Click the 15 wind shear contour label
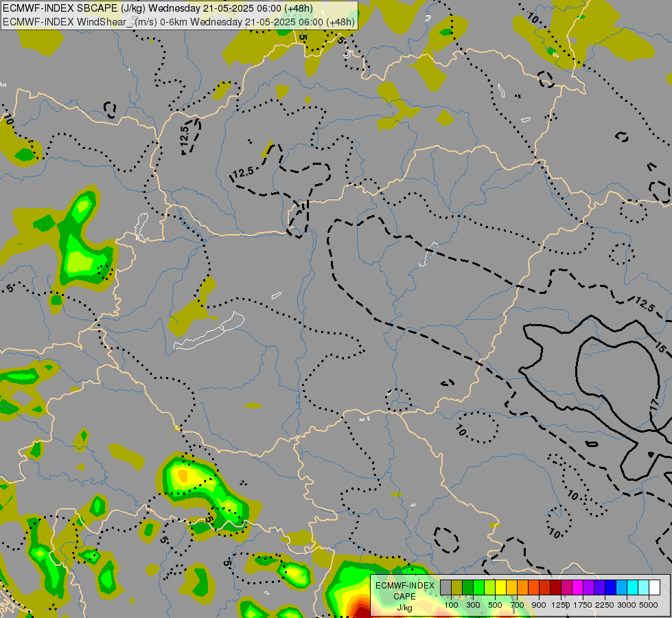This screenshot has height=618, width=672. (x=661, y=347)
